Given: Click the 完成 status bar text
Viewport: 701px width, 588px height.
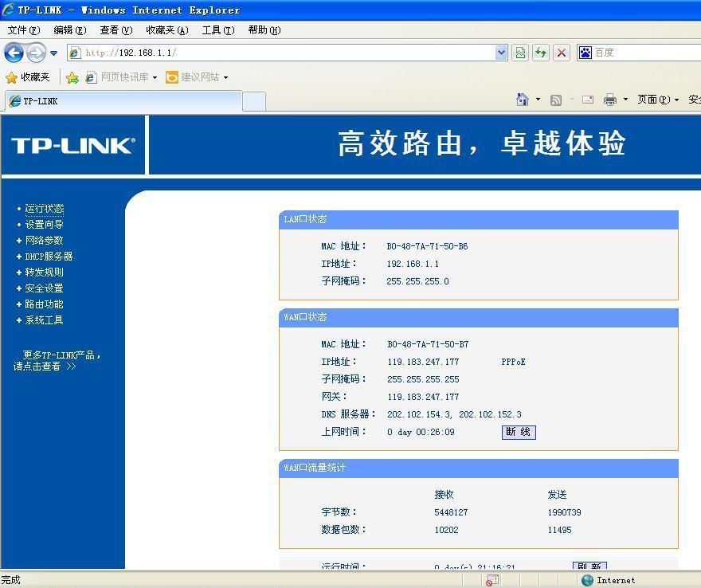Looking at the screenshot, I should pyautogui.click(x=10, y=580).
